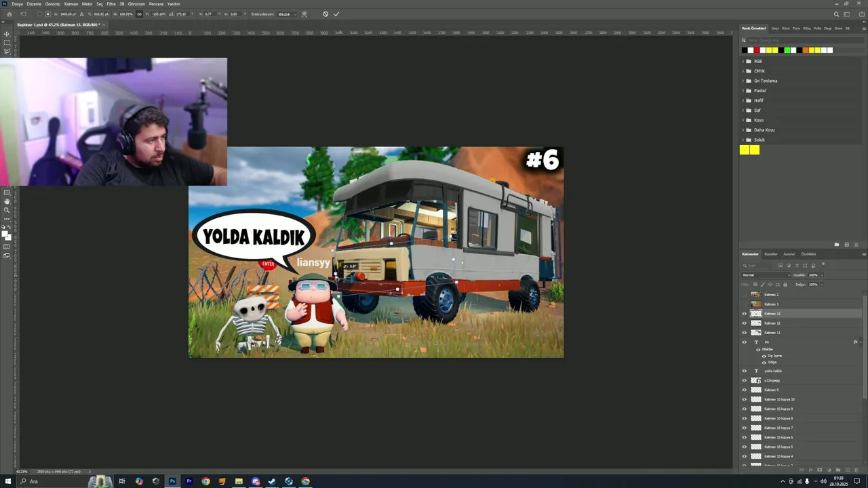Toggle visibility of Katman 9 layer
Screen dimensions: 868x488
744,390
